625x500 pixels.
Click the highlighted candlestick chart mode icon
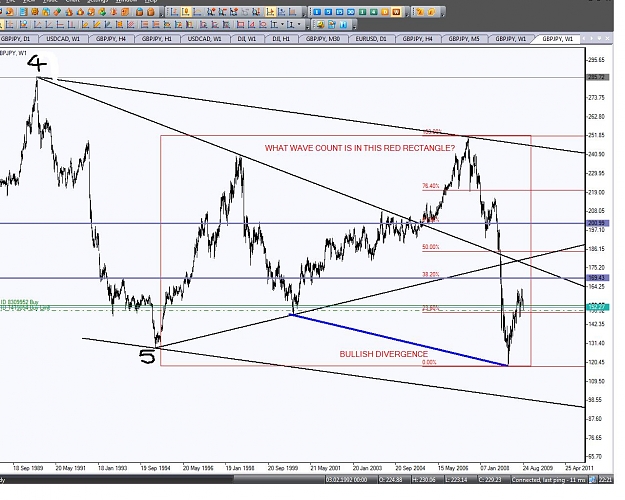(185, 12)
